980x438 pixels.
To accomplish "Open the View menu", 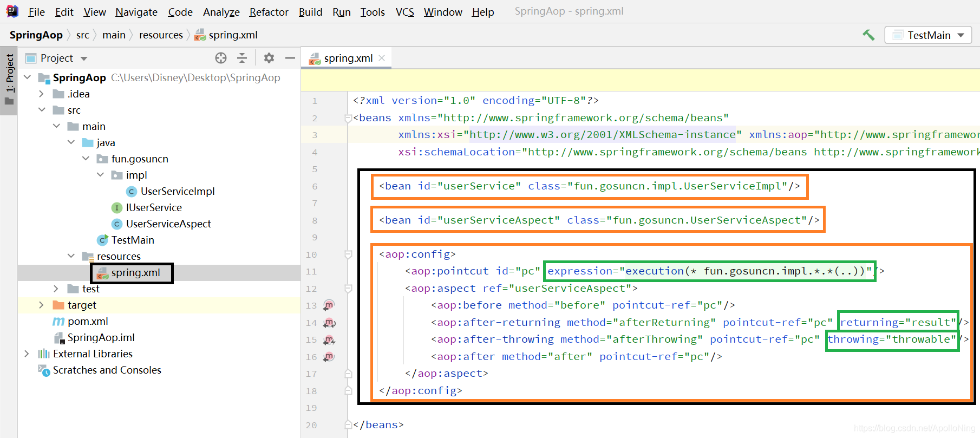I will point(95,12).
